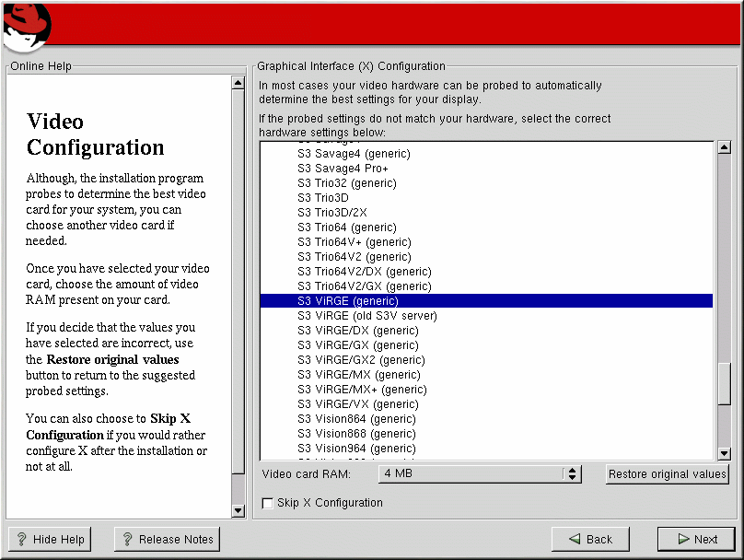The height and width of the screenshot is (560, 744).
Task: Pick S3 ViRGE/MX (generic) card
Action: [x=486, y=375]
